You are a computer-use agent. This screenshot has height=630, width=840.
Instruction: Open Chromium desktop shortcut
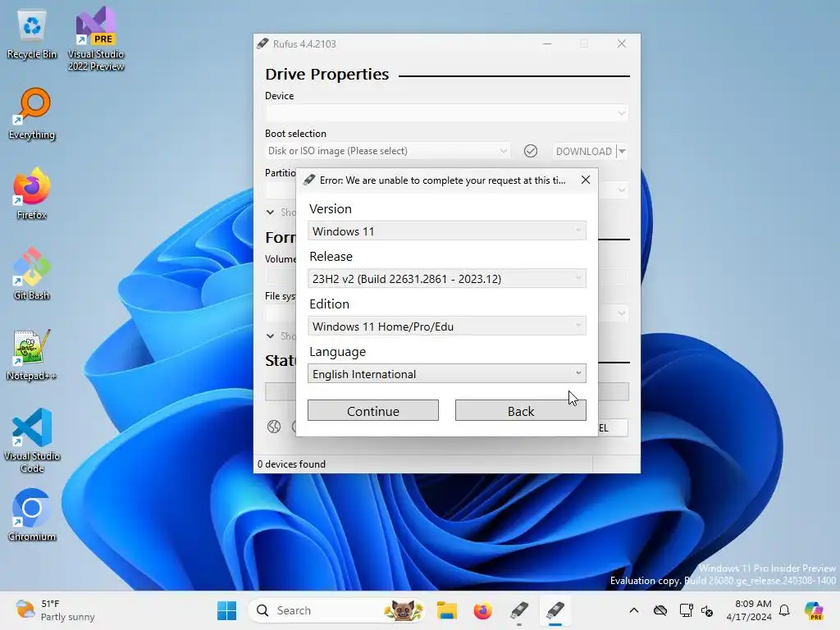coord(32,515)
